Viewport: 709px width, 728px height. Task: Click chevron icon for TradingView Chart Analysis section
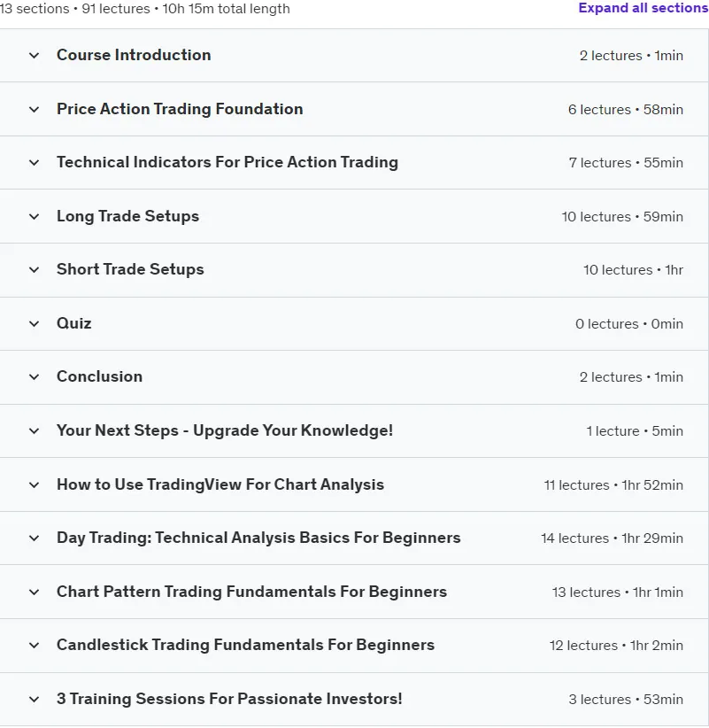point(34,485)
